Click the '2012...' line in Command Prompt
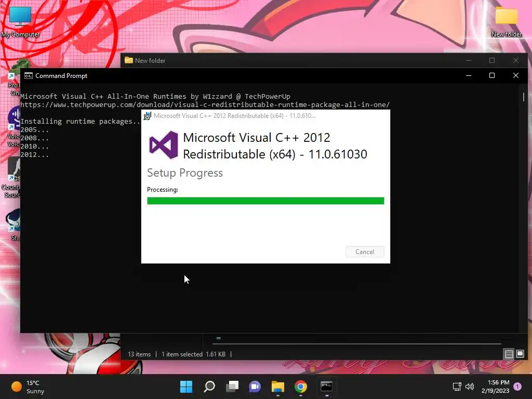The image size is (532, 399). [35, 155]
